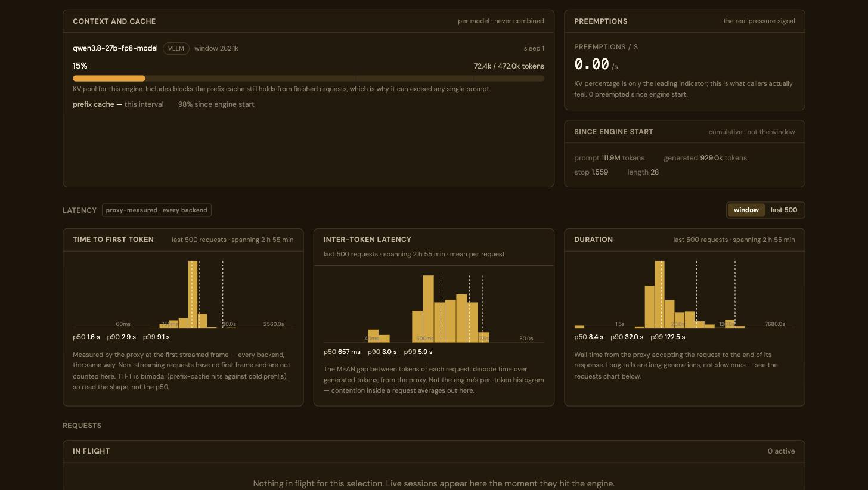Click the 0 active in-flight counter

(782, 451)
